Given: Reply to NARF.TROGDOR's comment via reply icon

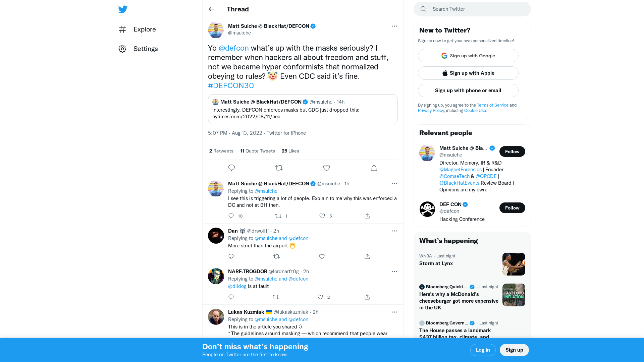Looking at the screenshot, I should pyautogui.click(x=231, y=297).
